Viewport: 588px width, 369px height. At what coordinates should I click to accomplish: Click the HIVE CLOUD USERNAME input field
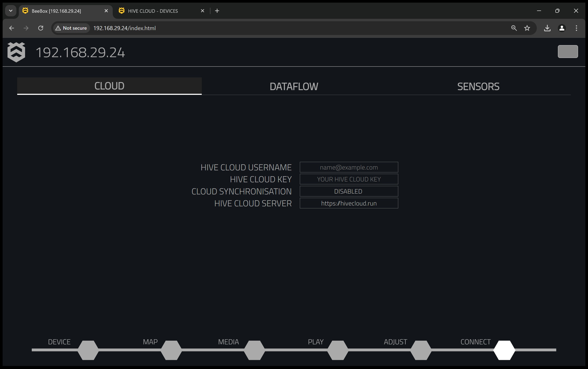(x=348, y=167)
